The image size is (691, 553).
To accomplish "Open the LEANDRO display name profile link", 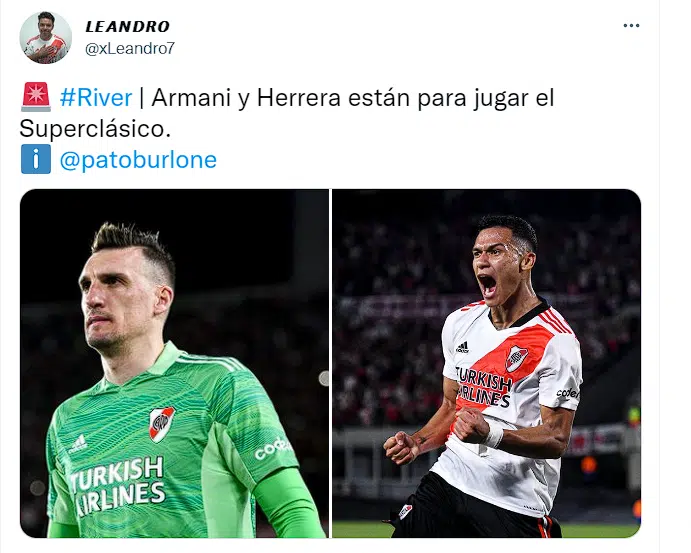I will (x=127, y=26).
